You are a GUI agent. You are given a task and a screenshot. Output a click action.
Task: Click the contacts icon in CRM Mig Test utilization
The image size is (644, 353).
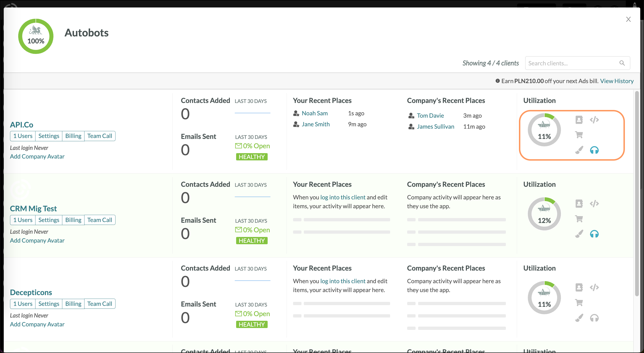coord(579,204)
